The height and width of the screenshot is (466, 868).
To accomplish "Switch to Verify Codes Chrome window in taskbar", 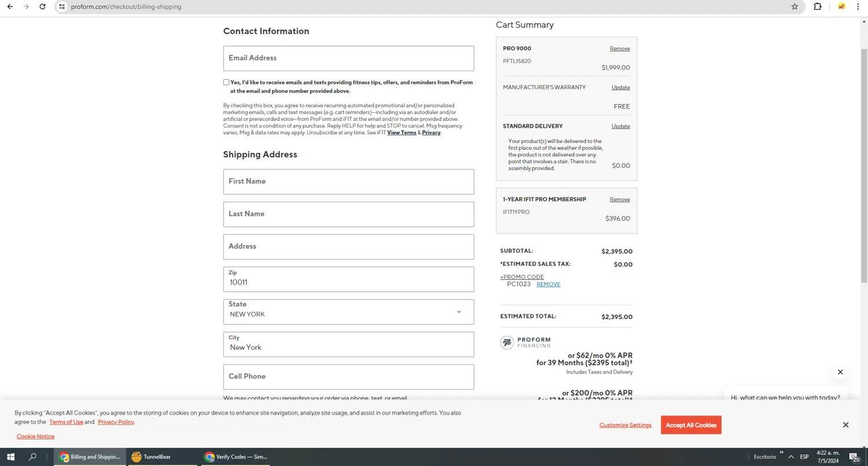I will 235,457.
